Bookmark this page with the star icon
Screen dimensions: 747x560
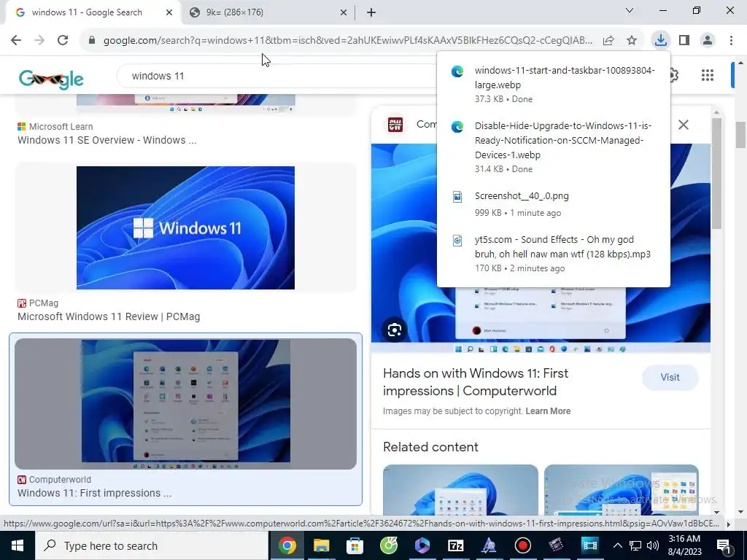click(632, 41)
